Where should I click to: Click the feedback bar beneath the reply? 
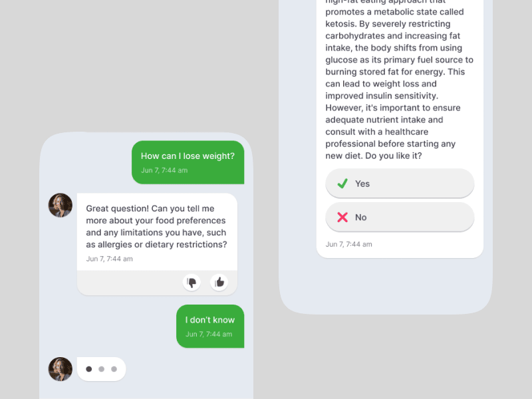[x=157, y=283]
